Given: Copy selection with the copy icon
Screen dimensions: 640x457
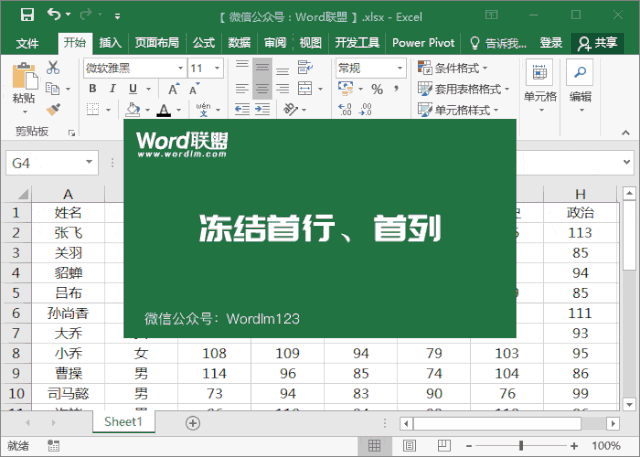Looking at the screenshot, I should [x=53, y=89].
